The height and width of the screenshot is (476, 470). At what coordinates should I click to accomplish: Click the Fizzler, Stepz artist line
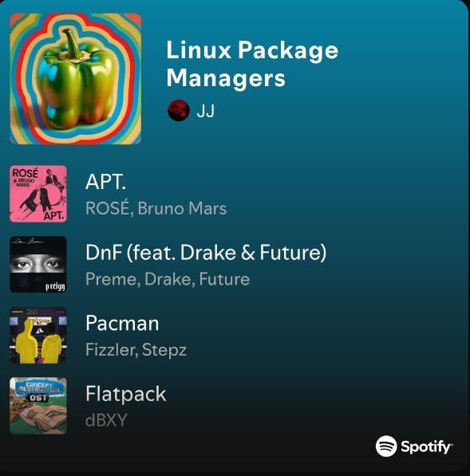click(x=136, y=350)
